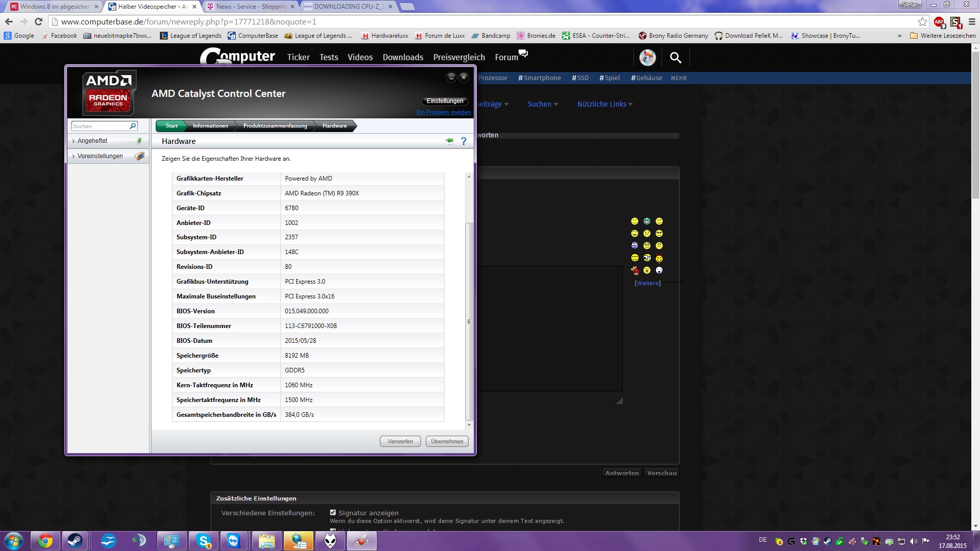Select the Informationen breadcrumb tab
This screenshot has width=980, height=551.
click(210, 126)
